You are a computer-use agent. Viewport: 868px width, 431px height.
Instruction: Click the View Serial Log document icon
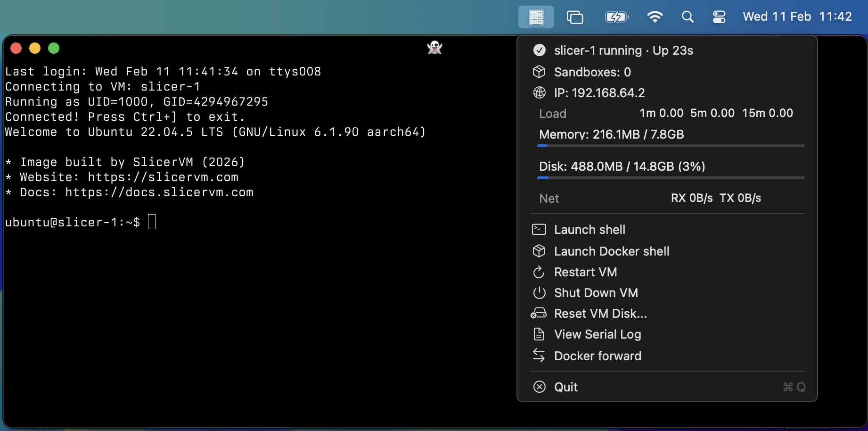(539, 334)
